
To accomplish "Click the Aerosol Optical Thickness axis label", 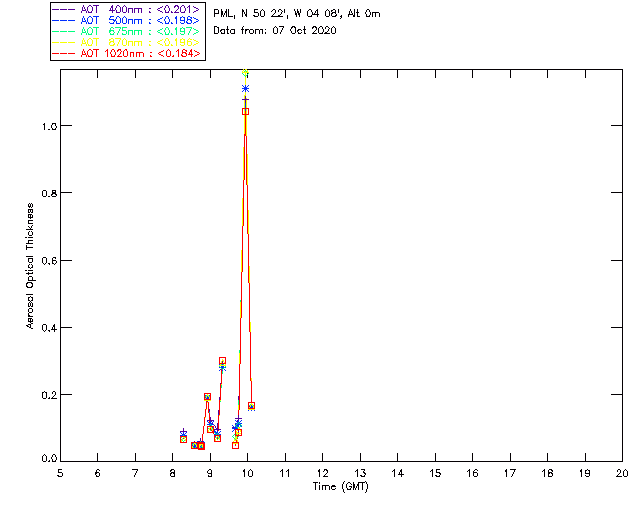I will coord(30,266).
